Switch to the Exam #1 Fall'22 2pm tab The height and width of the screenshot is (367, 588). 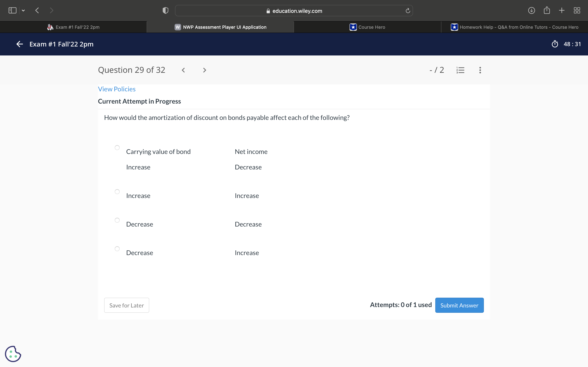[x=73, y=27]
